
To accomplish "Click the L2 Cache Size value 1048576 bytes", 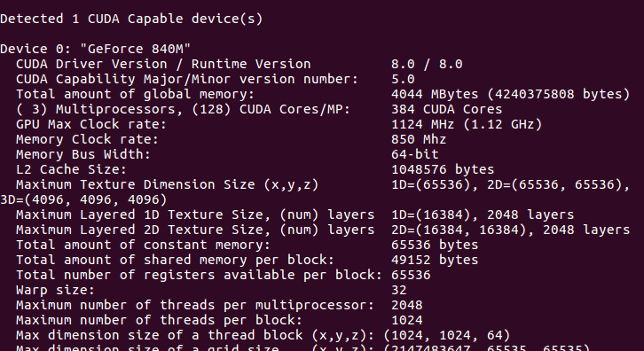I will [x=443, y=169].
